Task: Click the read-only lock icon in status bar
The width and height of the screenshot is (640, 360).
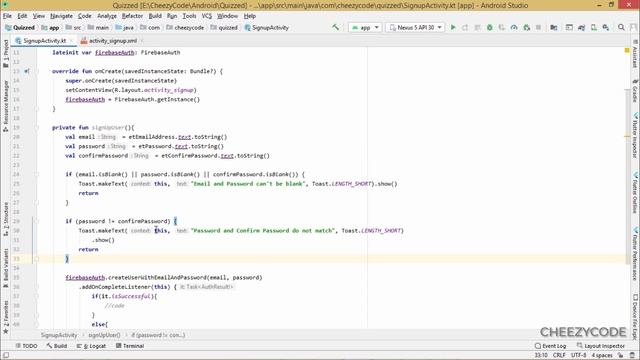Action: click(x=621, y=356)
